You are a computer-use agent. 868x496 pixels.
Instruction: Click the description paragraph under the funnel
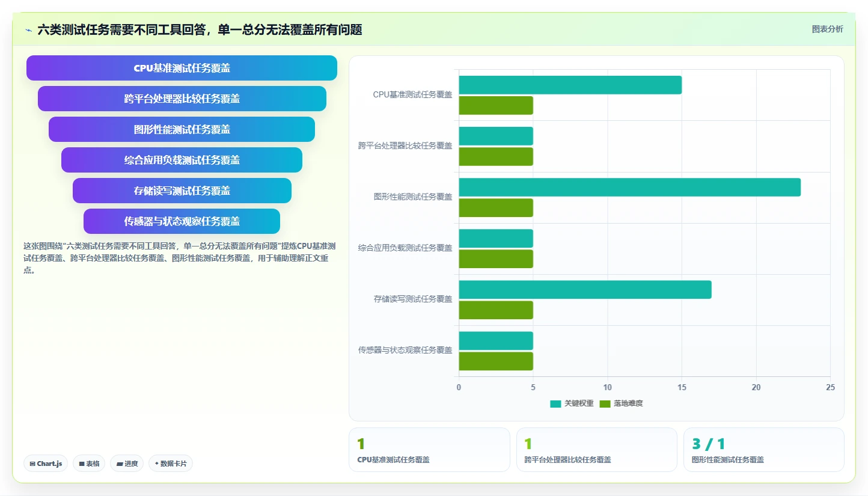pos(179,258)
